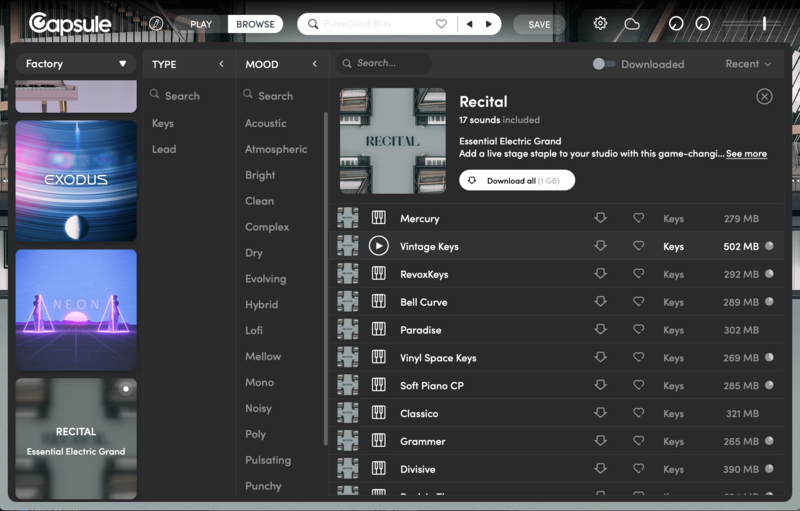Download the Mercury sound

pos(600,218)
